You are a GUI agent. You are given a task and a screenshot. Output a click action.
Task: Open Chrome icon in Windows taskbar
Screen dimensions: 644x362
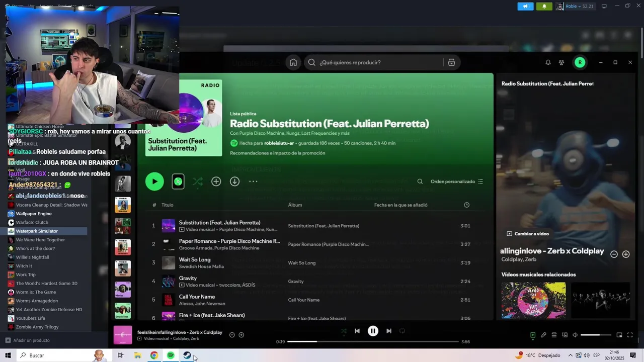pos(154,355)
